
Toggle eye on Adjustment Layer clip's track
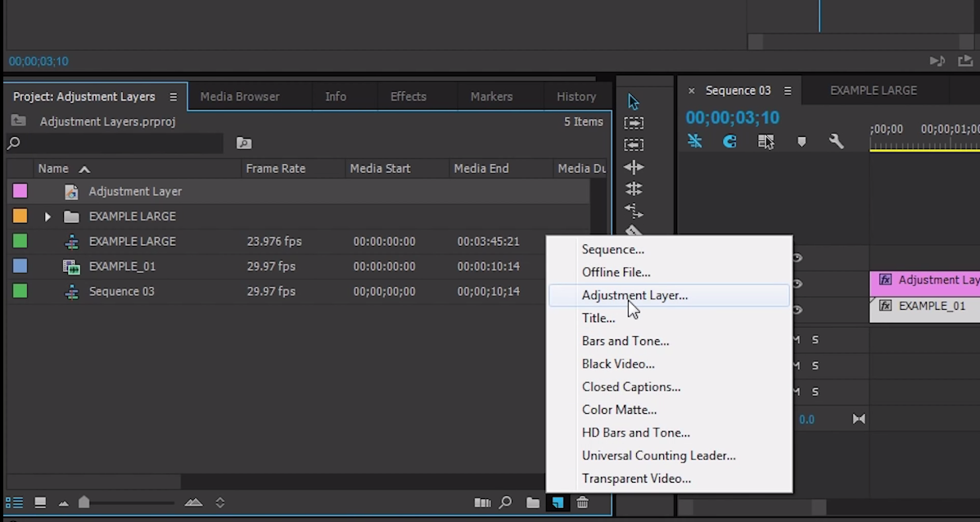click(x=797, y=284)
